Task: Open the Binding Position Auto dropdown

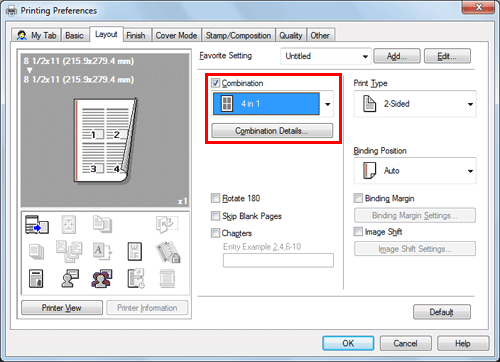Action: click(415, 171)
